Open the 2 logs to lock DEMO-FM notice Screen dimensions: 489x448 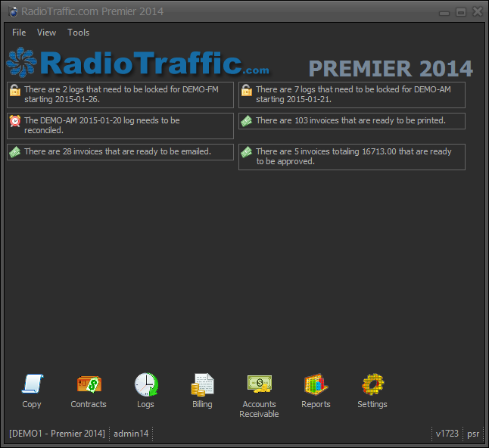point(120,95)
